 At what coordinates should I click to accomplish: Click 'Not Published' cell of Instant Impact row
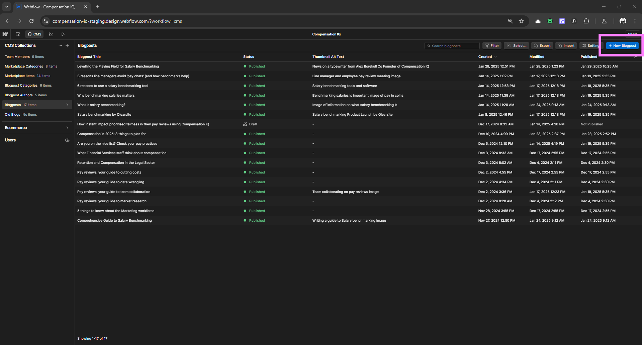(592, 124)
